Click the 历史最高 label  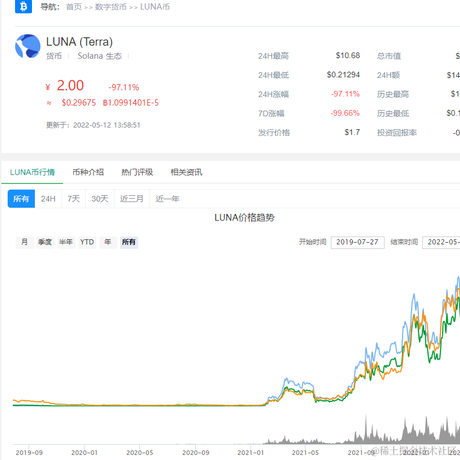[x=393, y=94]
